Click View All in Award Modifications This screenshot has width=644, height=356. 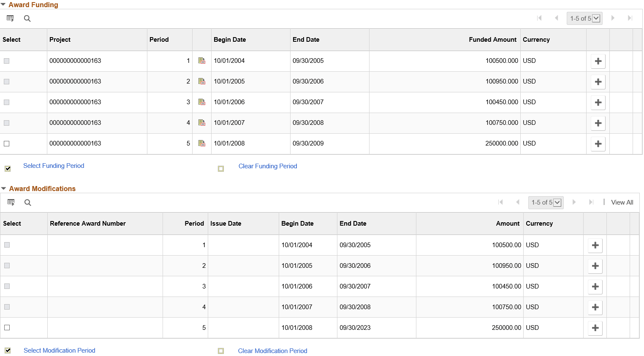(622, 202)
